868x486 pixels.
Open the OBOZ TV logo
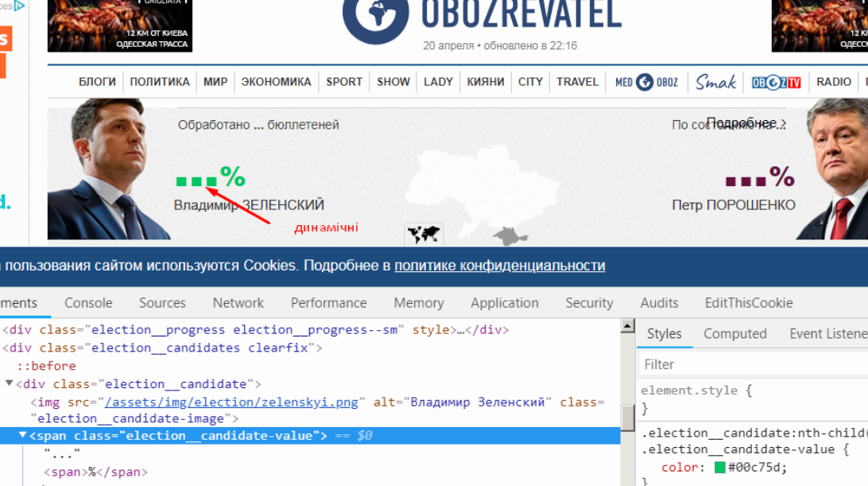coord(776,83)
